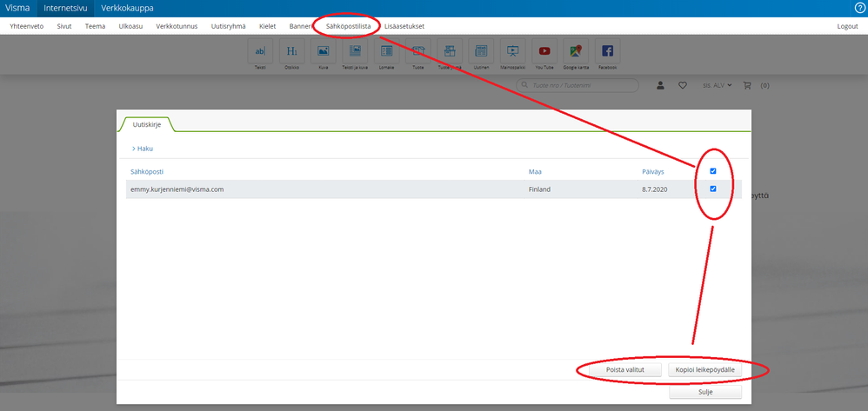Screen dimensions: 868x411
Task: Open the Teema menu
Action: click(95, 26)
